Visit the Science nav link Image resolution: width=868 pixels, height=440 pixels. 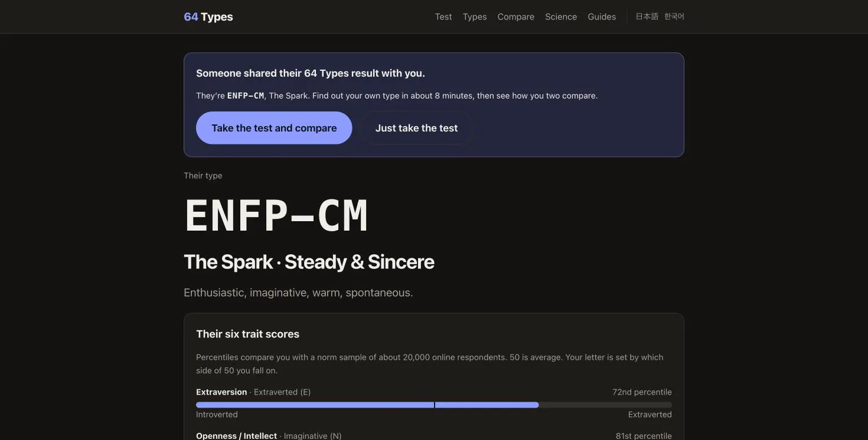[561, 17]
